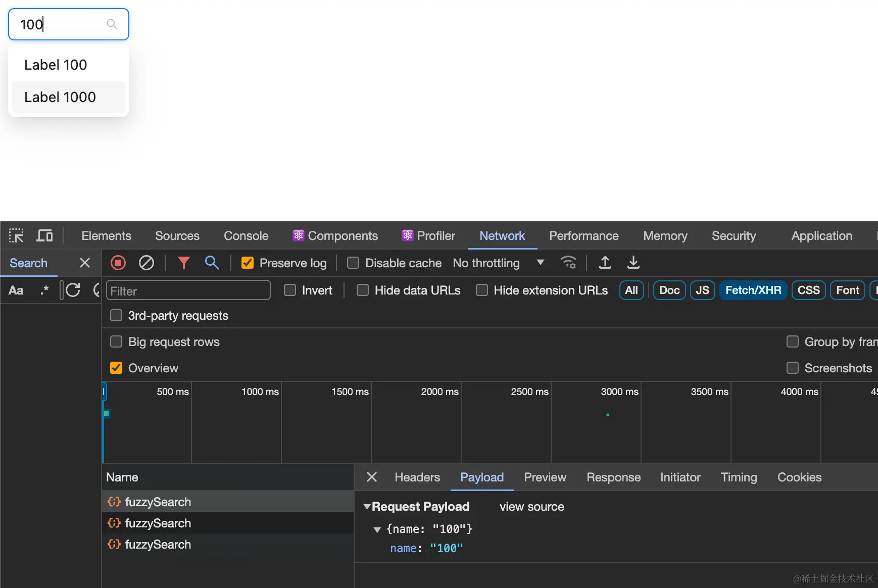
Task: Select the element inspector icon
Action: [16, 236]
